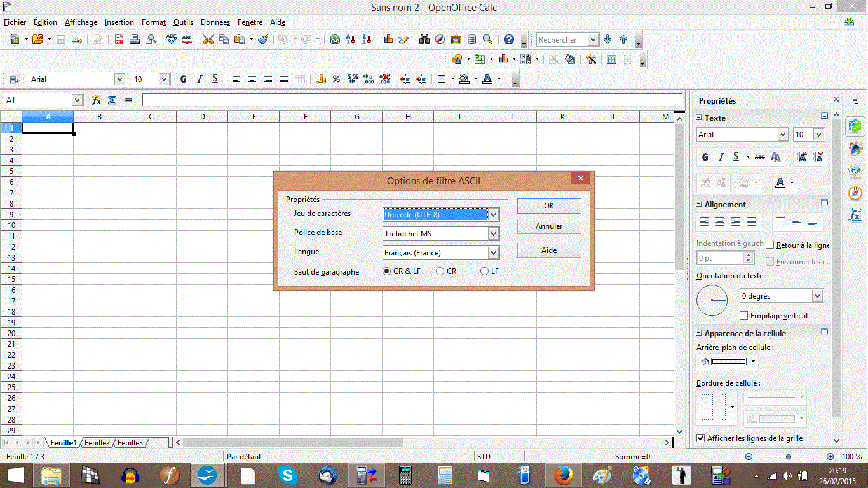Screen dimensions: 868x488
Task: Click Find Next down arrow
Action: (607, 39)
